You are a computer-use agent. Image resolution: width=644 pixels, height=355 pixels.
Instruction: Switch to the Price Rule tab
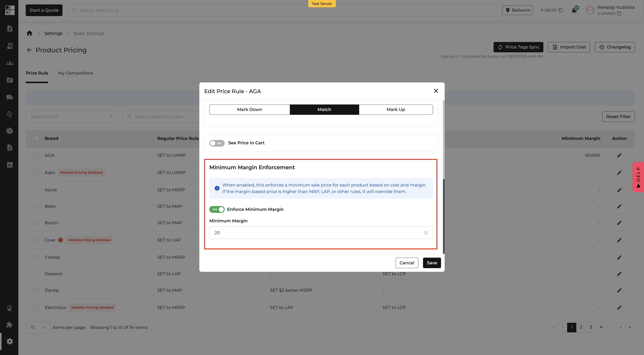[x=37, y=73]
